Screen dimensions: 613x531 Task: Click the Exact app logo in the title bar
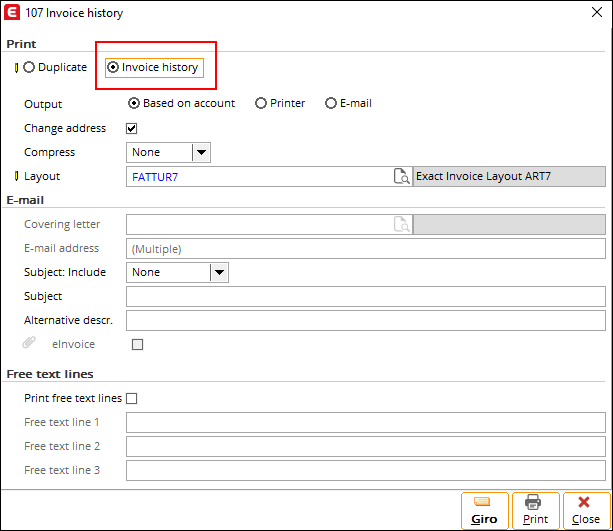(12, 13)
